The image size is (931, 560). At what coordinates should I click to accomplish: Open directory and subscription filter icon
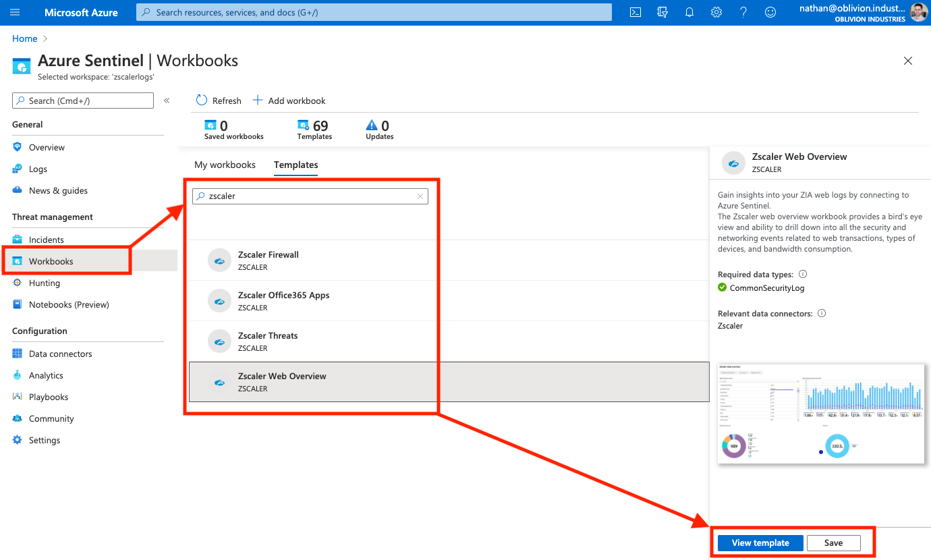(662, 12)
